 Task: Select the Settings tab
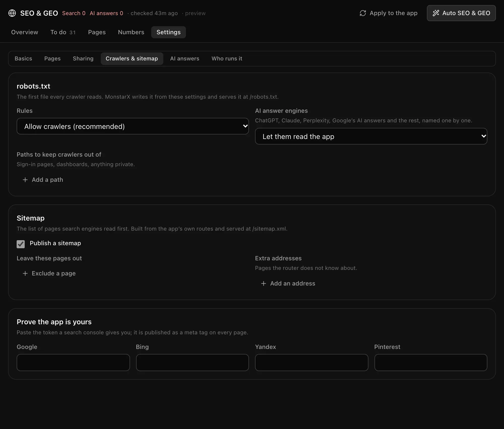169,32
